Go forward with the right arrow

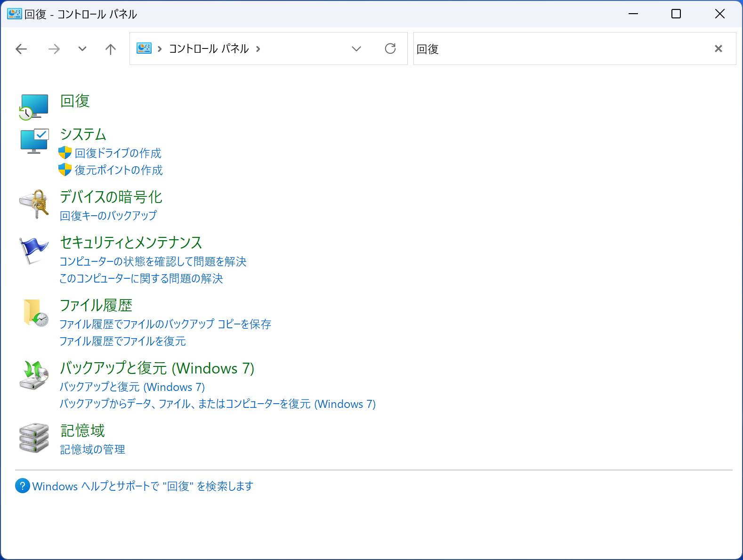coord(54,49)
